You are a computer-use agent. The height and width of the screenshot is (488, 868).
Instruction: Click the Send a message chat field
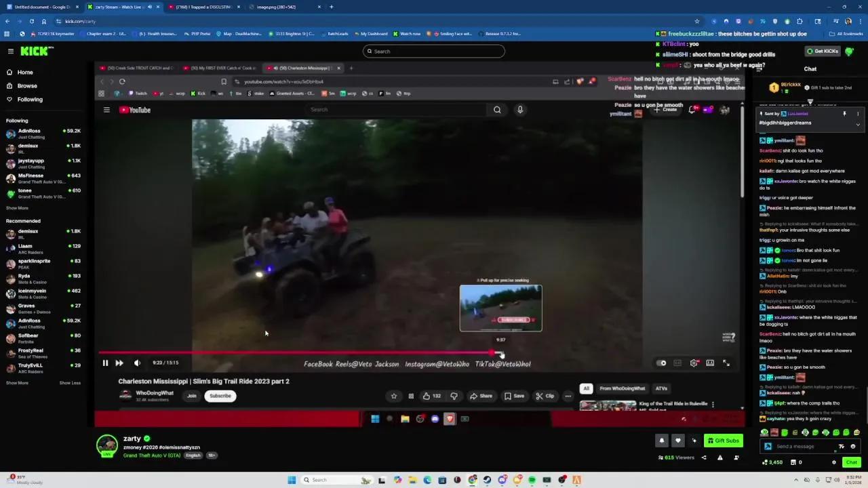click(800, 446)
